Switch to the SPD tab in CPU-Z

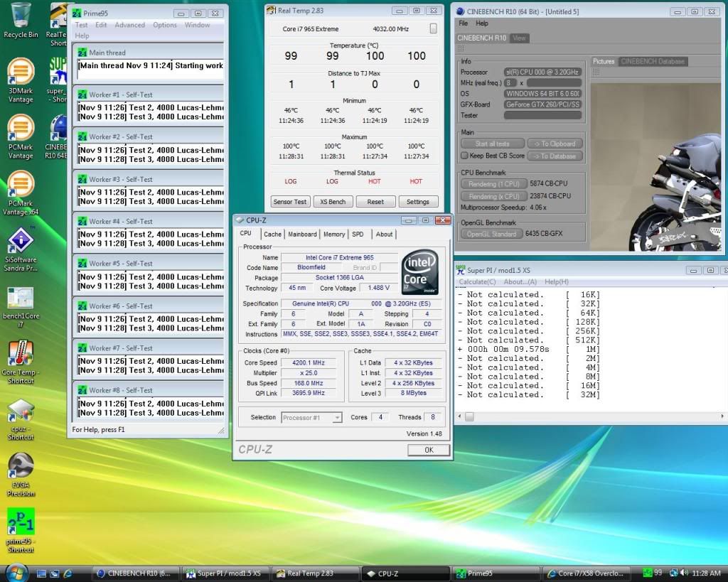coord(358,235)
